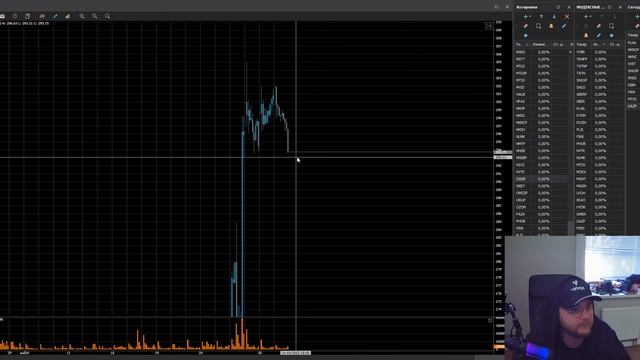
Task: Select the OKEY row in first quotes panel
Action: pyautogui.click(x=541, y=186)
